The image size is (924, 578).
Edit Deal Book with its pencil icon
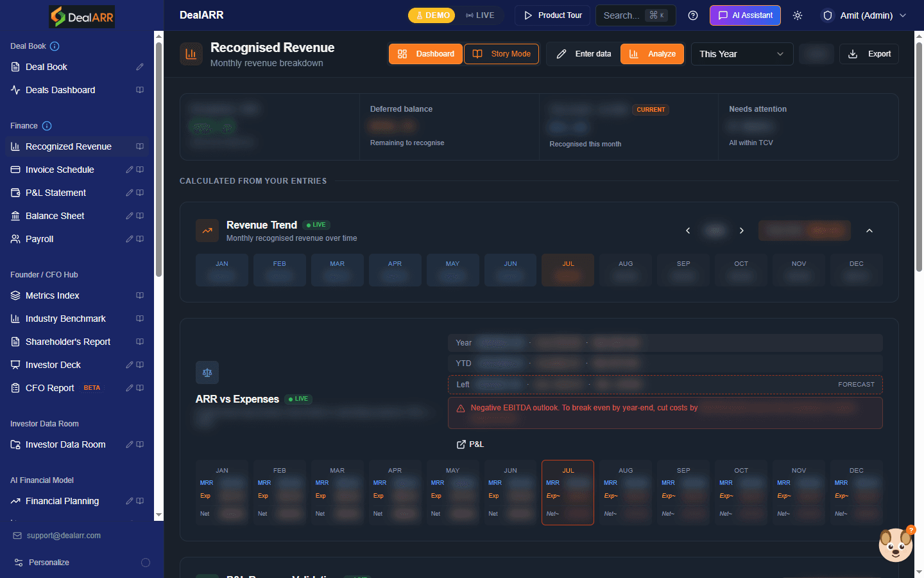click(140, 67)
